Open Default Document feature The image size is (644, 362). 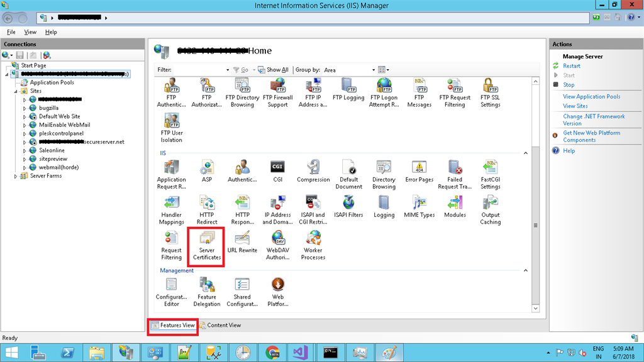[x=348, y=175]
